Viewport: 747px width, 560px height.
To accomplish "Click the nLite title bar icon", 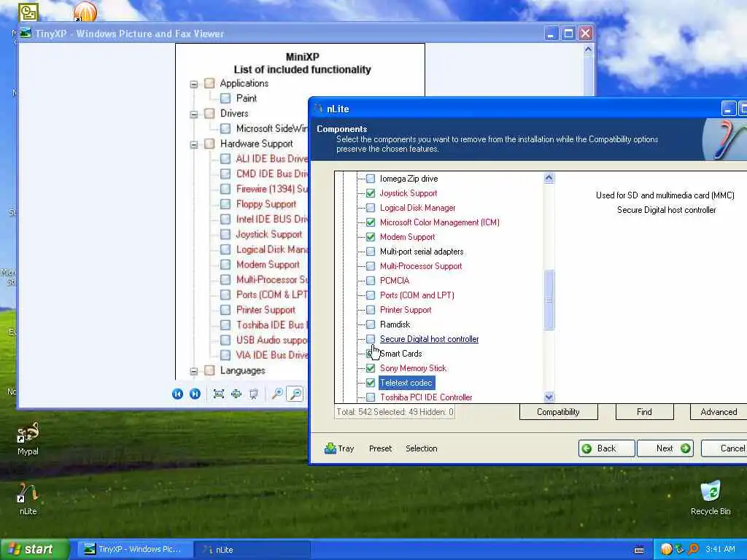I will pyautogui.click(x=318, y=109).
